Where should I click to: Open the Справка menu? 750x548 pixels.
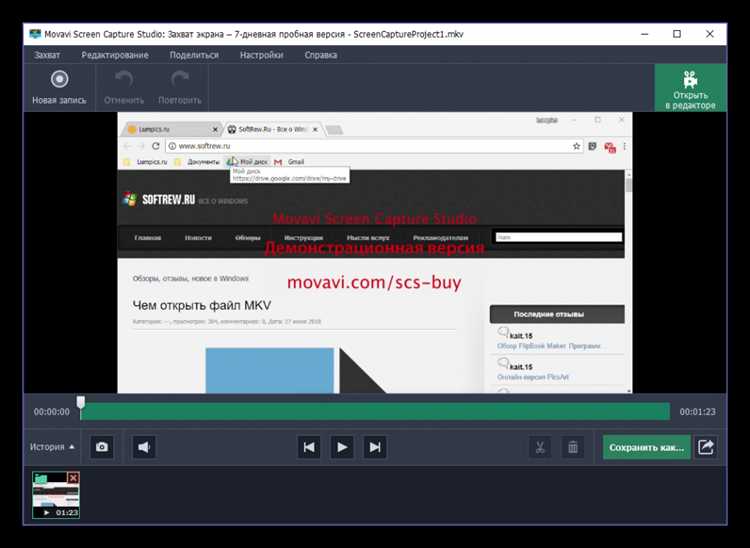click(320, 55)
